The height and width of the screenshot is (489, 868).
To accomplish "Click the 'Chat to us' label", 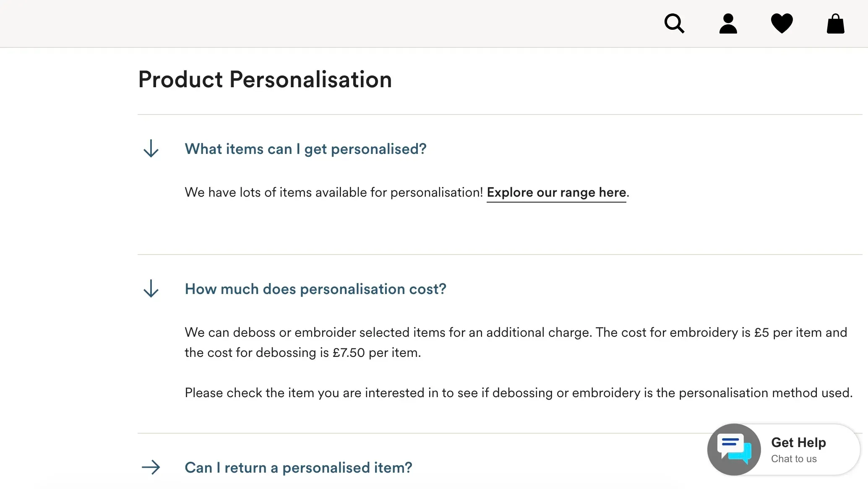I will point(794,459).
